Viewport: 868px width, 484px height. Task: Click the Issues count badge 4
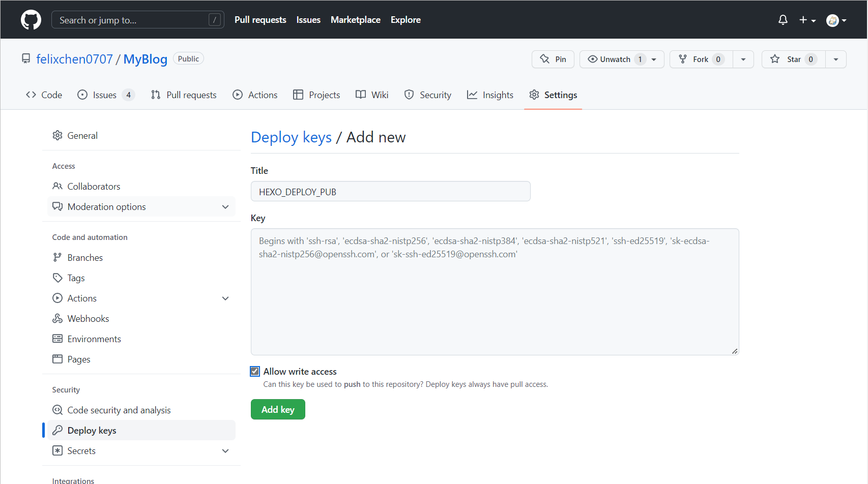(129, 95)
